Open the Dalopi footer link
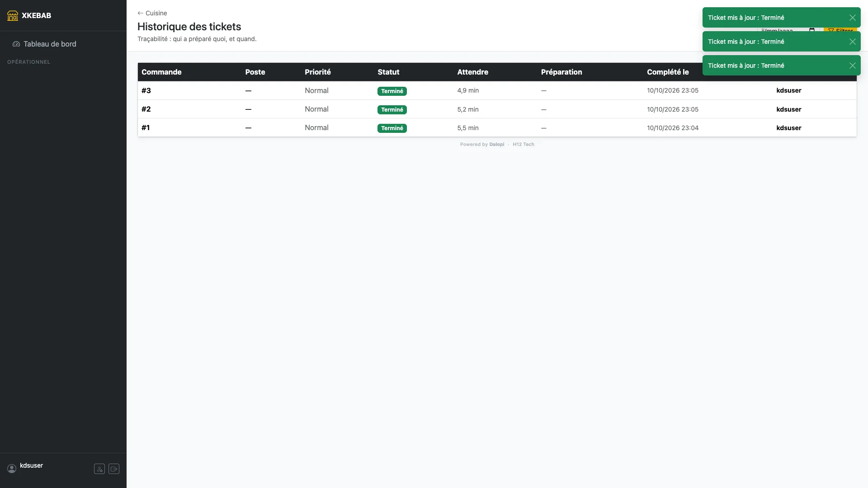Screen dimensions: 868x488 pos(496,145)
